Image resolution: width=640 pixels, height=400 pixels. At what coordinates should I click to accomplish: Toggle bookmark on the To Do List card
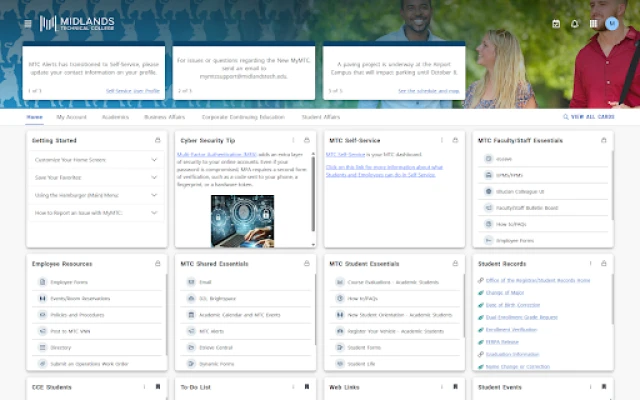[x=306, y=386]
